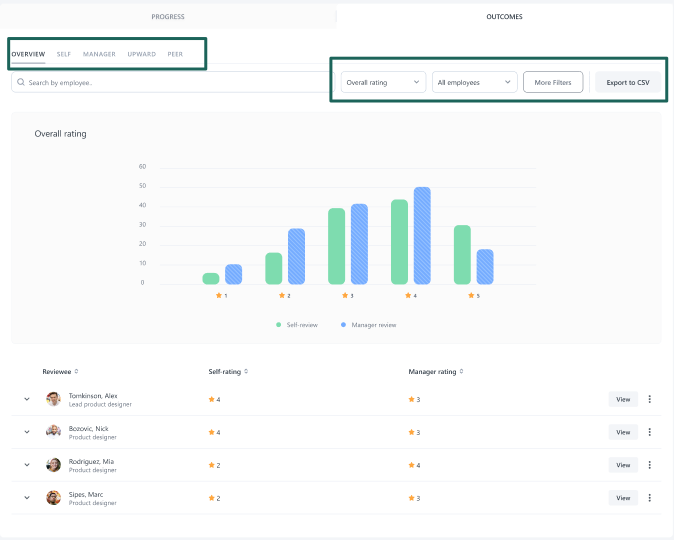Sort by Reviewee column arrows
The image size is (674, 540).
pos(77,372)
